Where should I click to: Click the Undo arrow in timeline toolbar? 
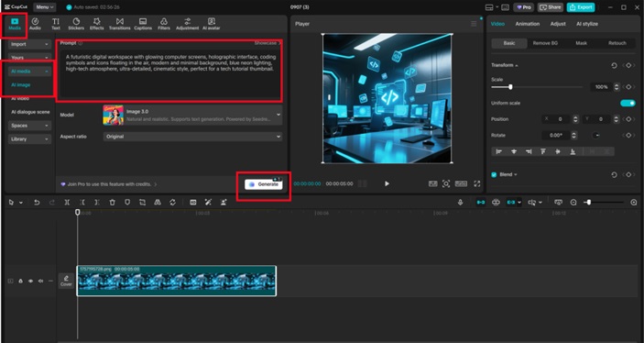[x=37, y=203]
